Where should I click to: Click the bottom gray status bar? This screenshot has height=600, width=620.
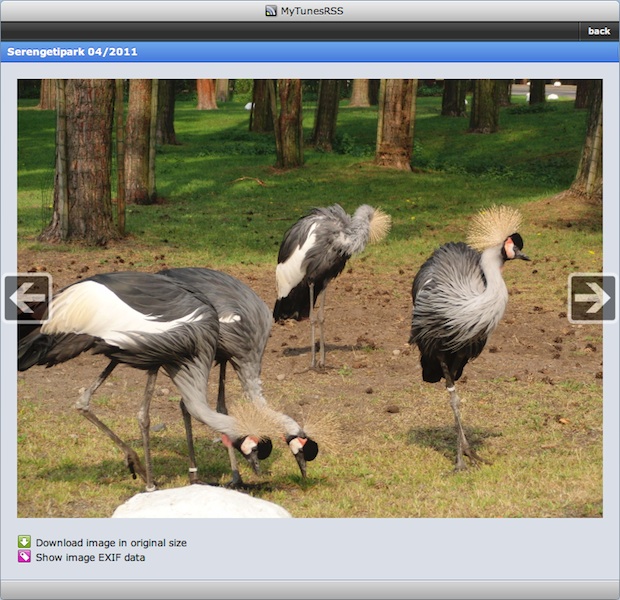[310, 589]
